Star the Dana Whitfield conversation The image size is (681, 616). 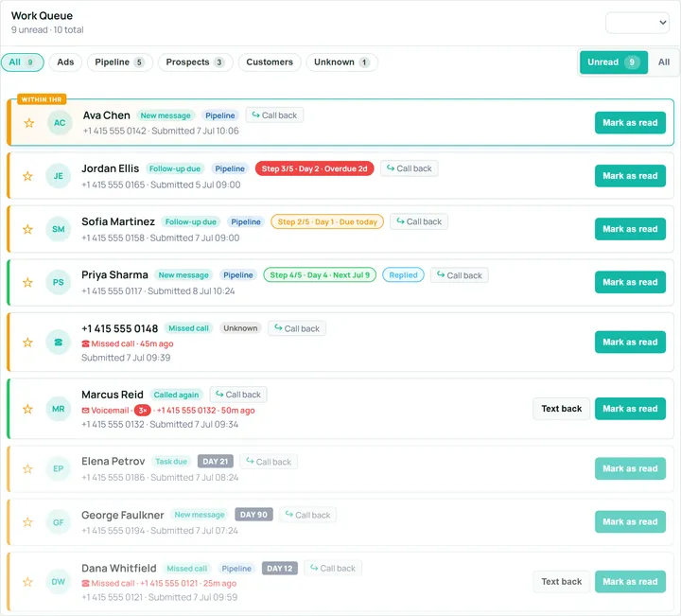coord(27,582)
